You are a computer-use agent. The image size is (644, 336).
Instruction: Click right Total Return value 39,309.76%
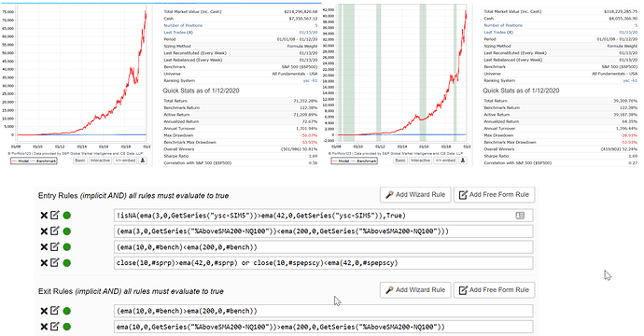click(625, 101)
